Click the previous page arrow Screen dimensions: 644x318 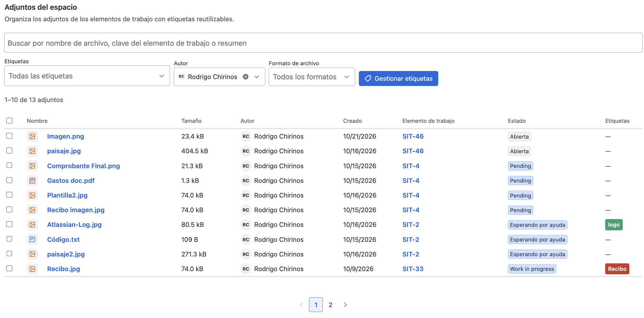[x=301, y=305]
